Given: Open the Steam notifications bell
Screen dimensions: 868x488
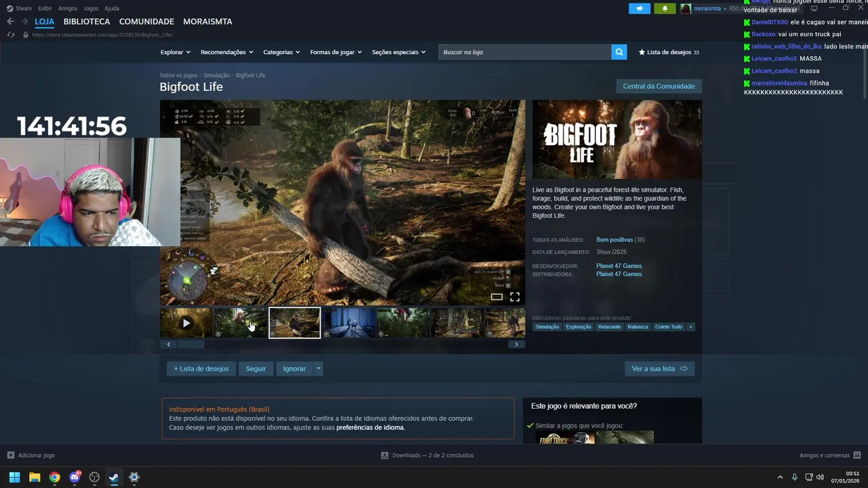Looking at the screenshot, I should click(665, 9).
